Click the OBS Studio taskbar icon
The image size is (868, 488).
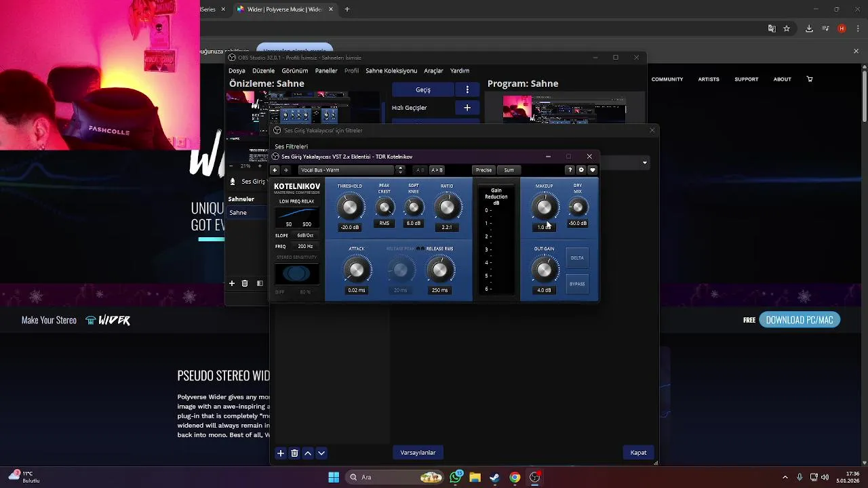click(534, 477)
